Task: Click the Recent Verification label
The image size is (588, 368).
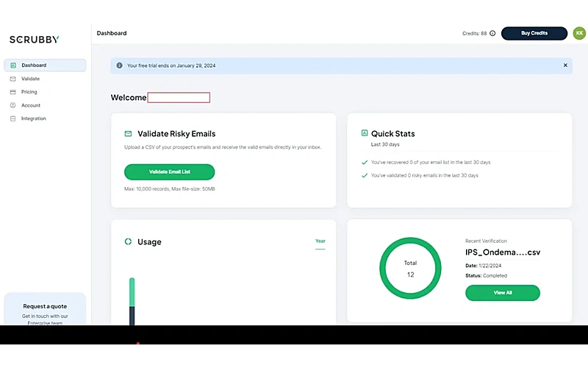Action: point(486,241)
